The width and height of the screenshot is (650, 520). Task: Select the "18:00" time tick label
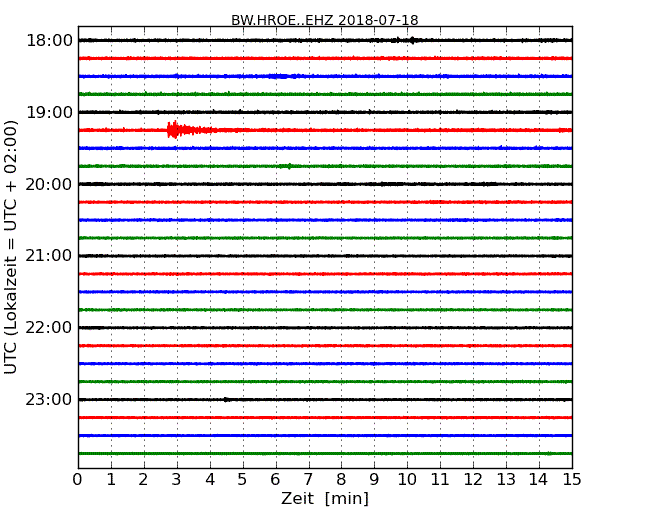(x=49, y=41)
